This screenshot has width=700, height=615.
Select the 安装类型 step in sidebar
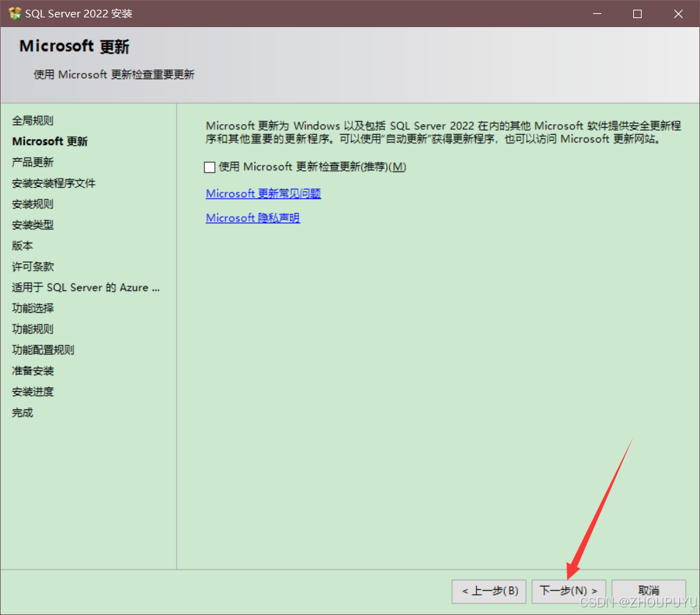[x=33, y=225]
